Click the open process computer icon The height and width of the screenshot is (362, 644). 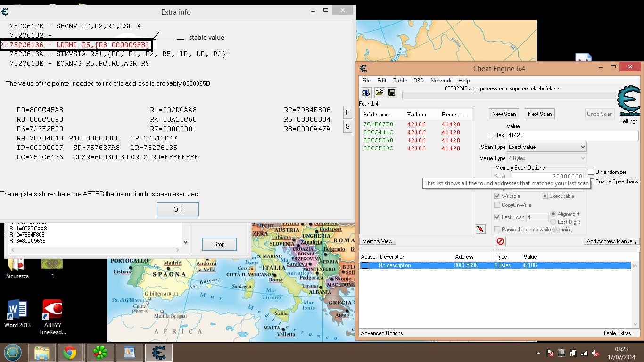pyautogui.click(x=366, y=92)
